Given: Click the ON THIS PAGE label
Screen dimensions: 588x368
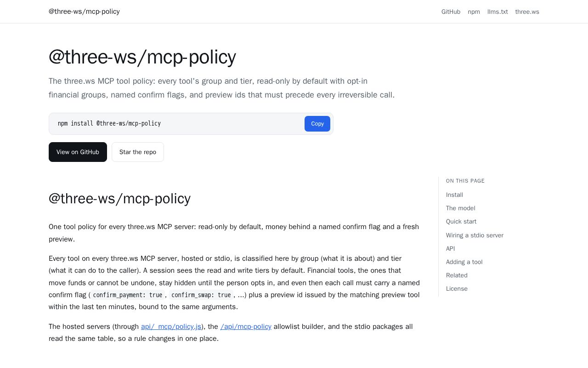Looking at the screenshot, I should tap(465, 181).
